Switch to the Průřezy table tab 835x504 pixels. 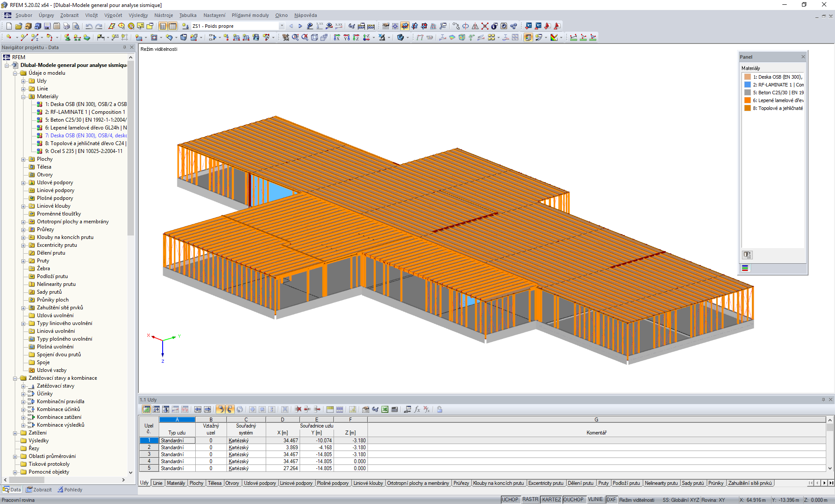(x=461, y=483)
